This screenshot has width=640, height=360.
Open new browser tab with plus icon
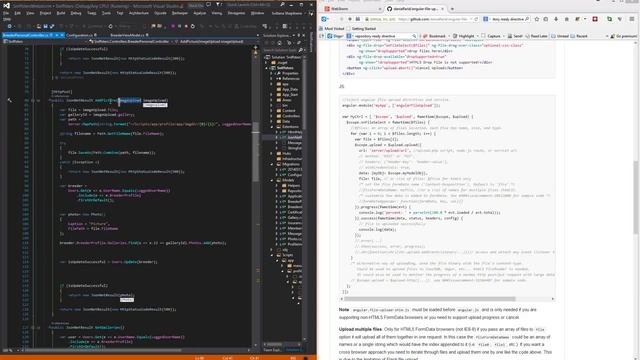[x=452, y=9]
